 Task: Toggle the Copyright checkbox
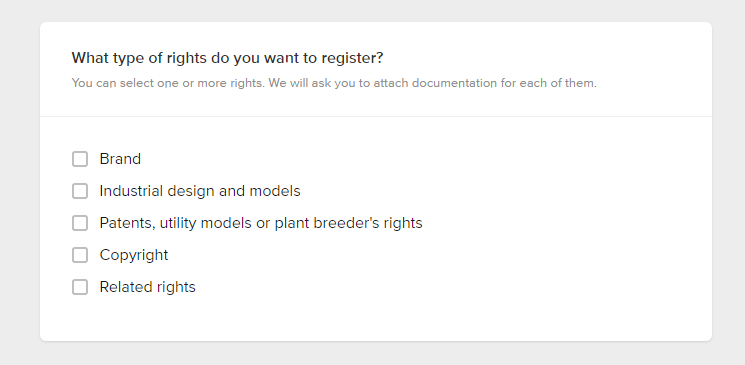(x=80, y=255)
